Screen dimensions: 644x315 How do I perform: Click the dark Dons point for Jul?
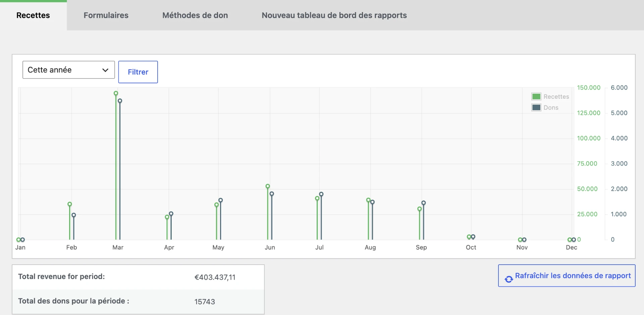(321, 194)
